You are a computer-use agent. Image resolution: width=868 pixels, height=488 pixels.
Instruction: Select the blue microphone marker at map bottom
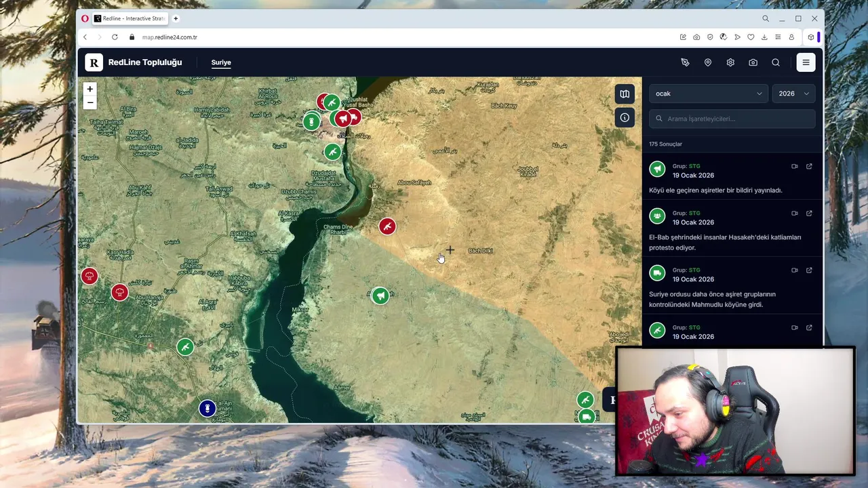tap(208, 408)
